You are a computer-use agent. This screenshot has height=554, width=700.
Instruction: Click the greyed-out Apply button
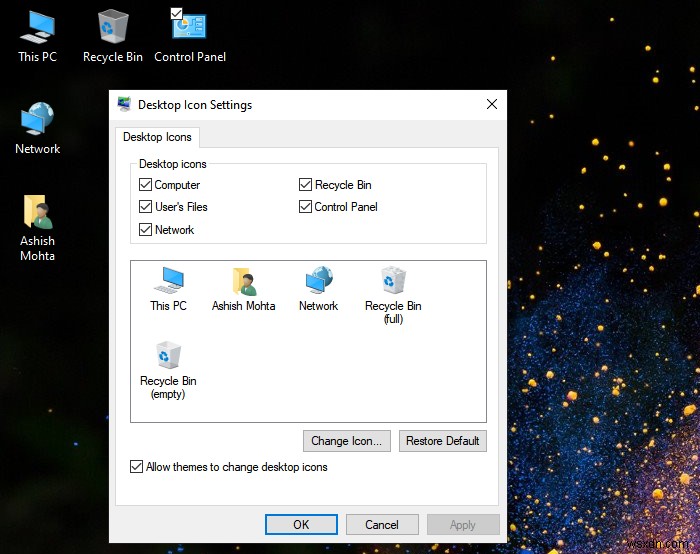(463, 525)
